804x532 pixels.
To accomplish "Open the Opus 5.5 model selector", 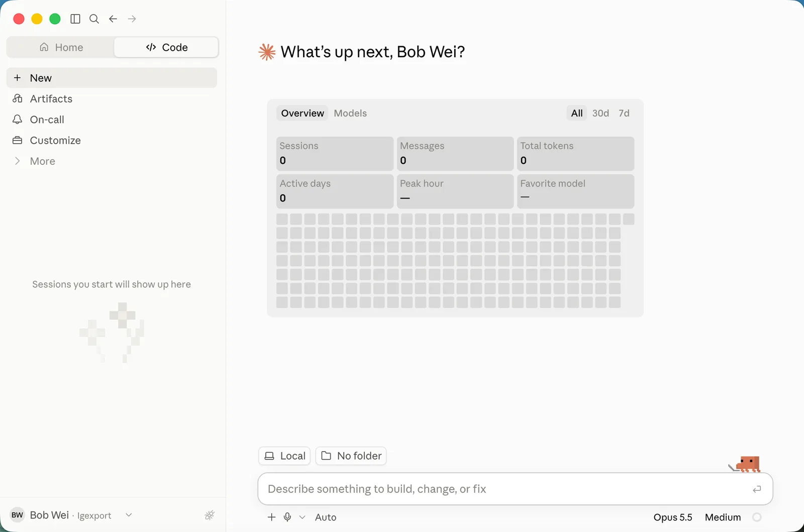I will point(673,517).
